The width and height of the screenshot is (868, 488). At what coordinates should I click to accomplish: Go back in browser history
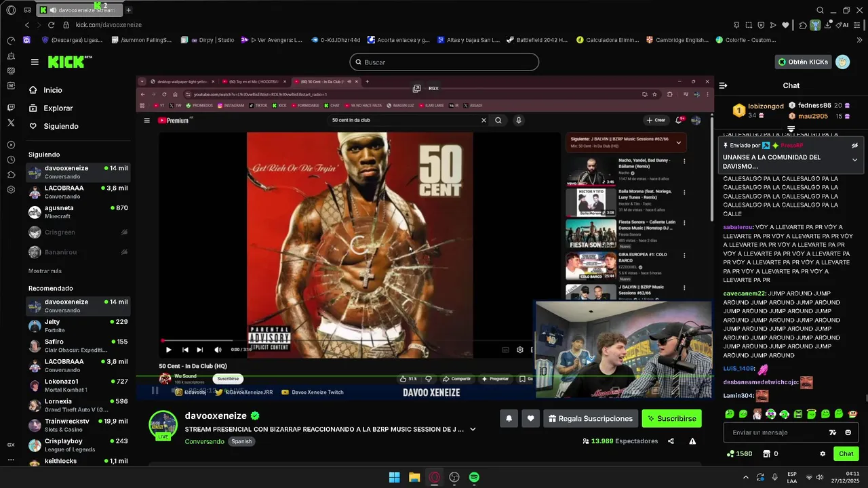(27, 25)
